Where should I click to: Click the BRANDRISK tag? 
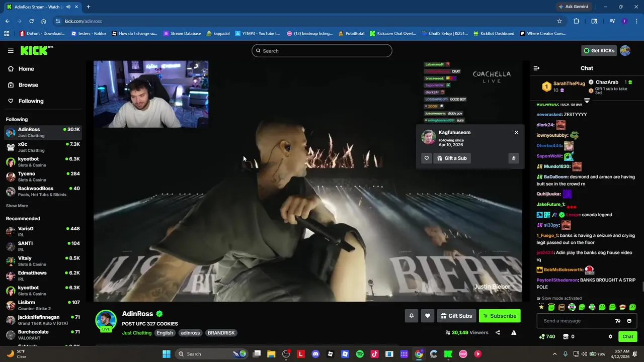tap(221, 333)
